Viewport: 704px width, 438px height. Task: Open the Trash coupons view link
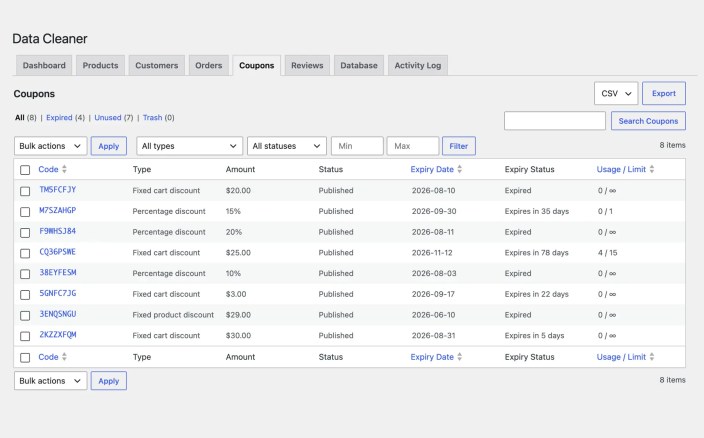(x=152, y=118)
